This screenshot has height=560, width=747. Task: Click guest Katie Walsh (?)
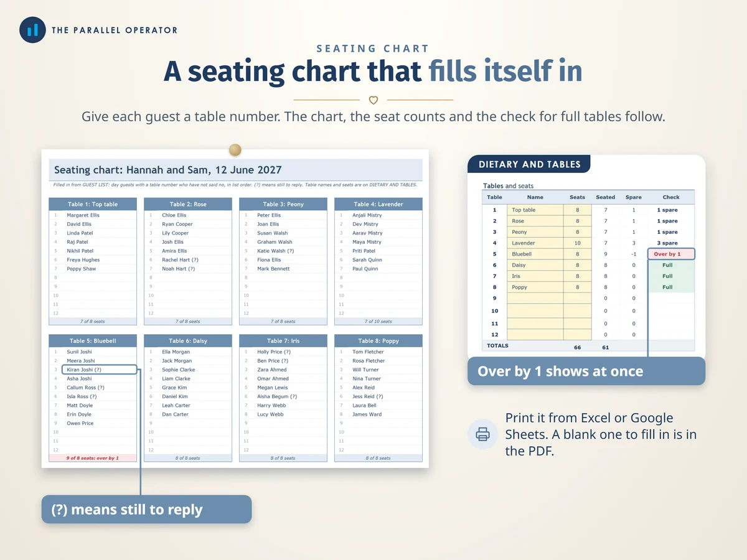tap(276, 251)
